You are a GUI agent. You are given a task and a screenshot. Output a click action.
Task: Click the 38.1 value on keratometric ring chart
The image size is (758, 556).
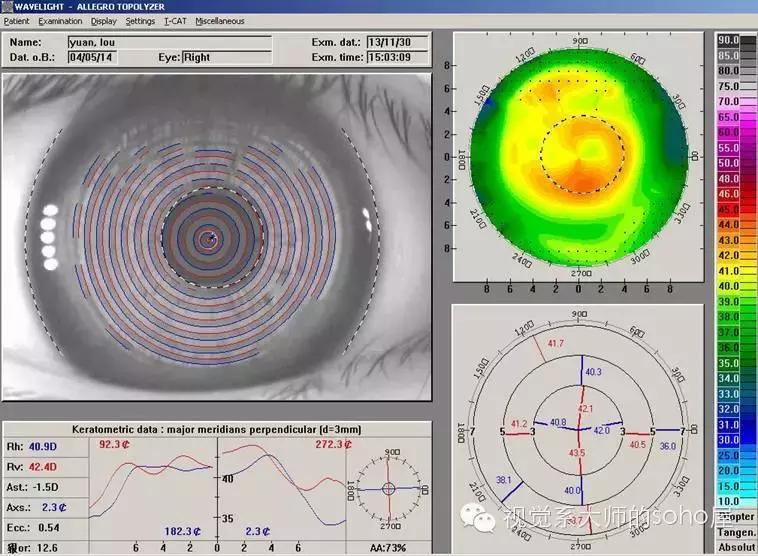point(504,480)
